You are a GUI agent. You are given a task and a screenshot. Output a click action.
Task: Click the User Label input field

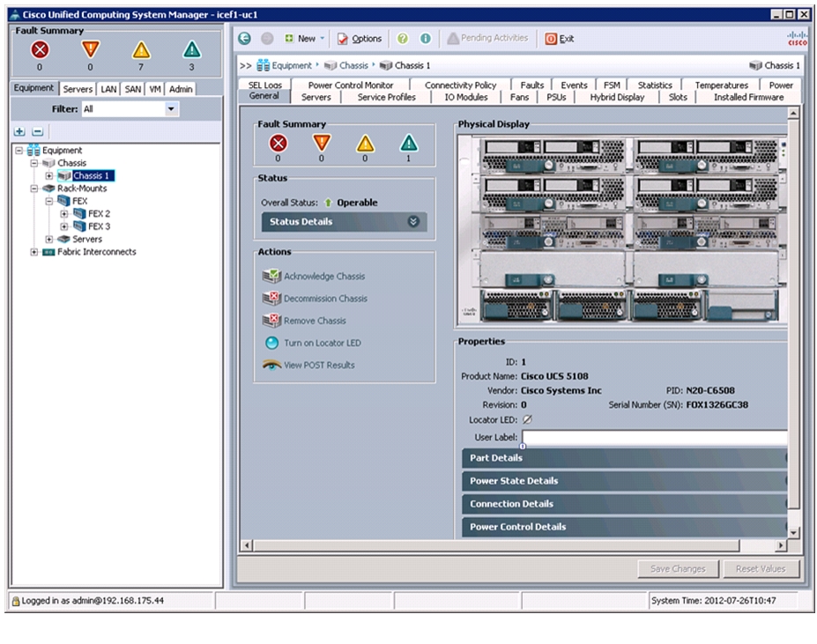pos(655,437)
